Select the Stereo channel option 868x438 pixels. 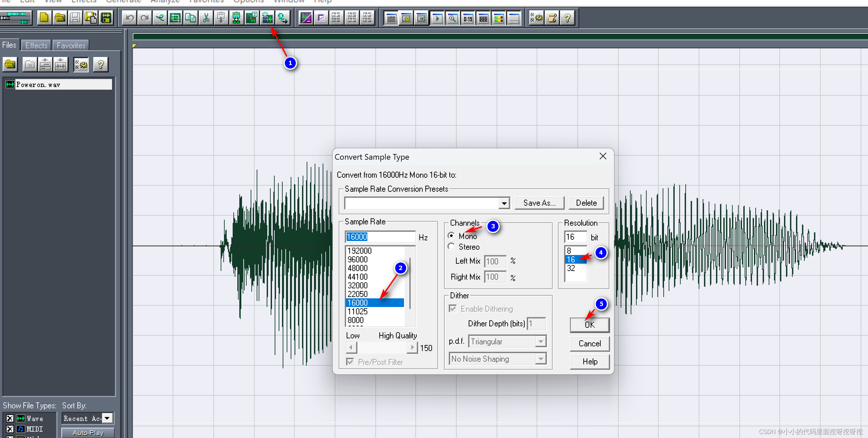point(451,247)
